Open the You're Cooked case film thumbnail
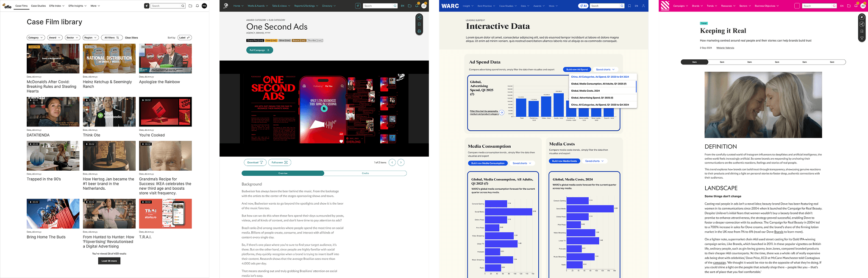 [165, 112]
